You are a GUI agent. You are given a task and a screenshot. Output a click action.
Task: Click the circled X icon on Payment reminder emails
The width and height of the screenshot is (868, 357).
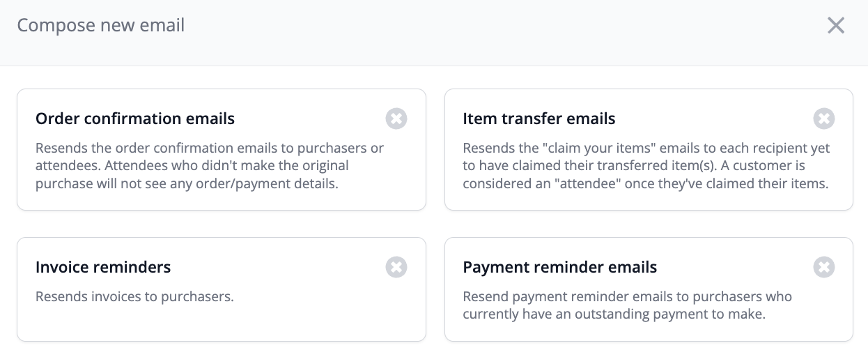tap(824, 267)
